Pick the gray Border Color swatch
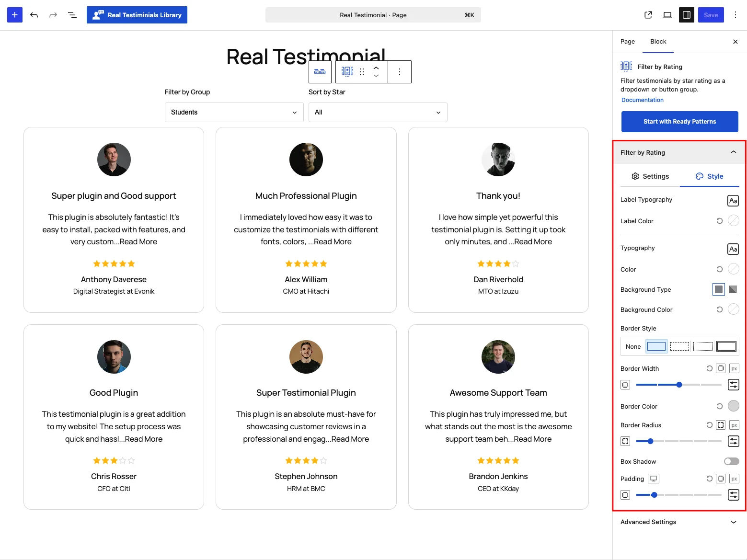 [734, 406]
